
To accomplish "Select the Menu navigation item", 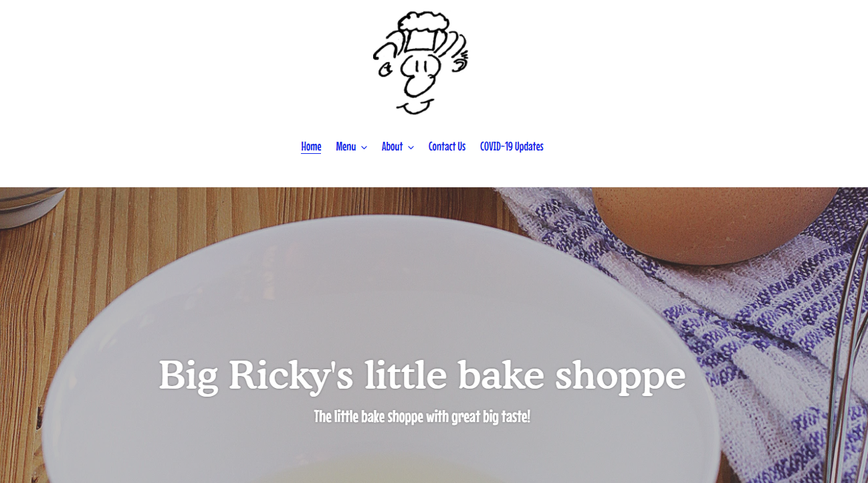I will pos(346,147).
